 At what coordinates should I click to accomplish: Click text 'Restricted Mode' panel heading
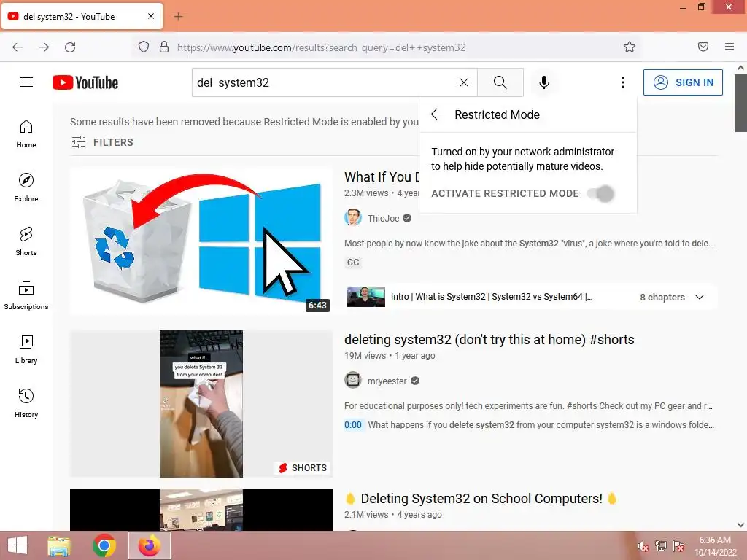coord(497,114)
